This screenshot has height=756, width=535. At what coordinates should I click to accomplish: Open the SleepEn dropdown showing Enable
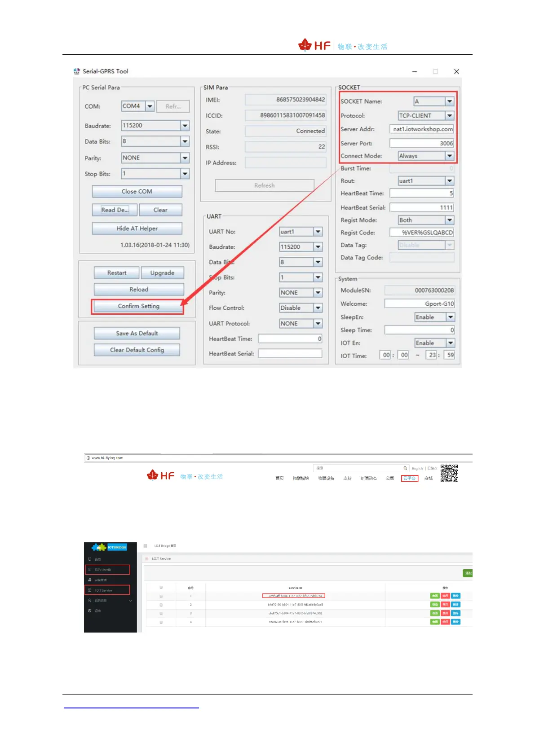coord(451,317)
